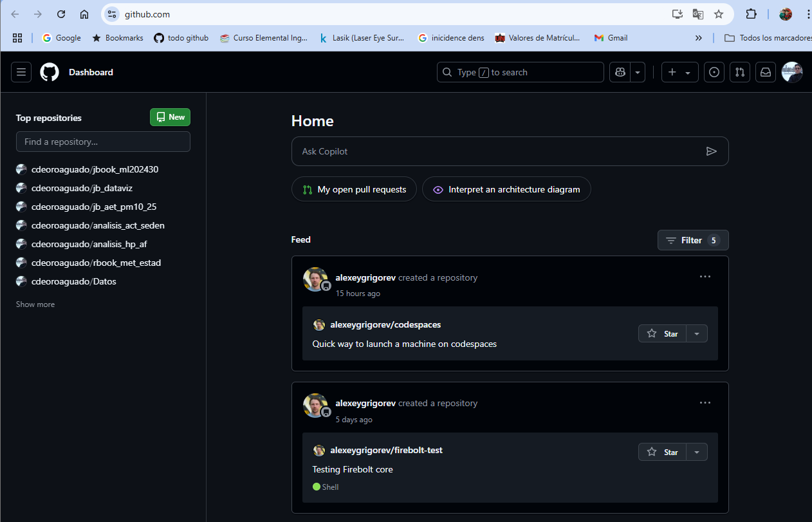Click the GitHub home logo

49,72
